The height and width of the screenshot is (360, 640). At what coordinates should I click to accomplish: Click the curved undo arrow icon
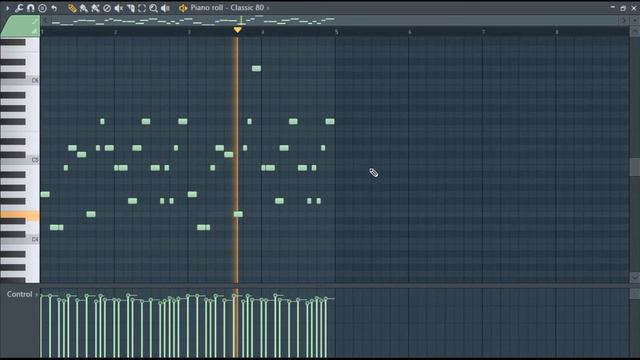(54, 8)
